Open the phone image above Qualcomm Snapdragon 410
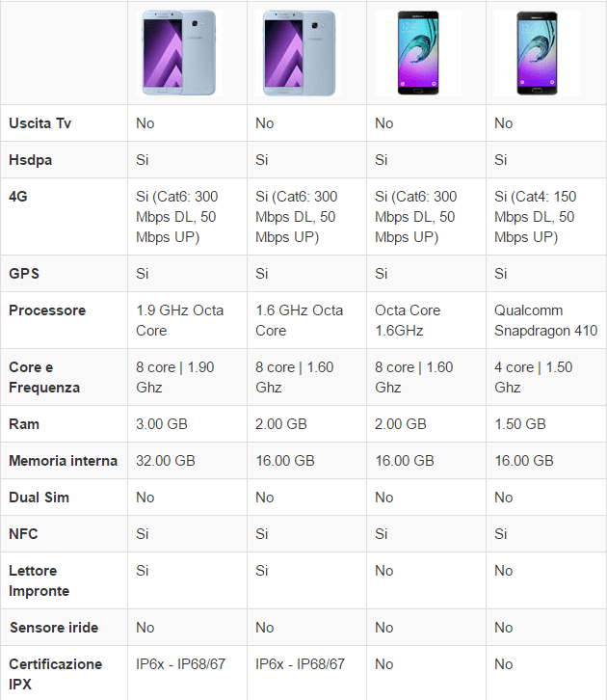Screen dimensions: 607x700 539,54
